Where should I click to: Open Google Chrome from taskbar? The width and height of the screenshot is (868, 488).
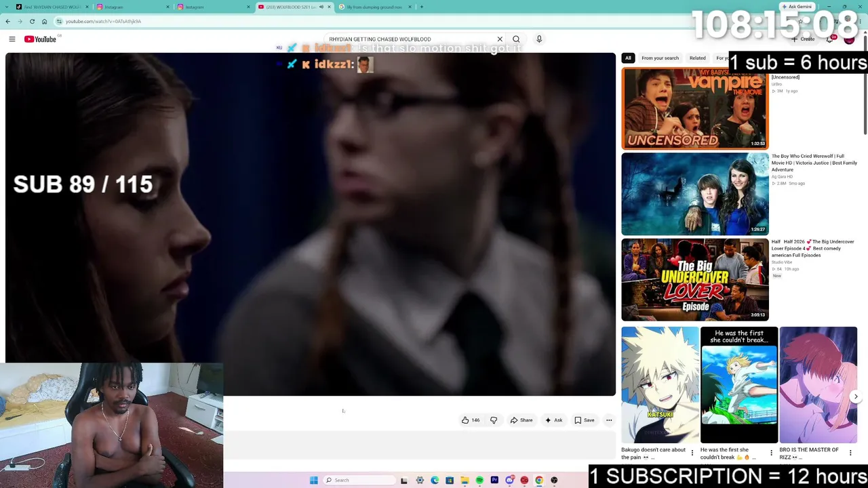(539, 481)
